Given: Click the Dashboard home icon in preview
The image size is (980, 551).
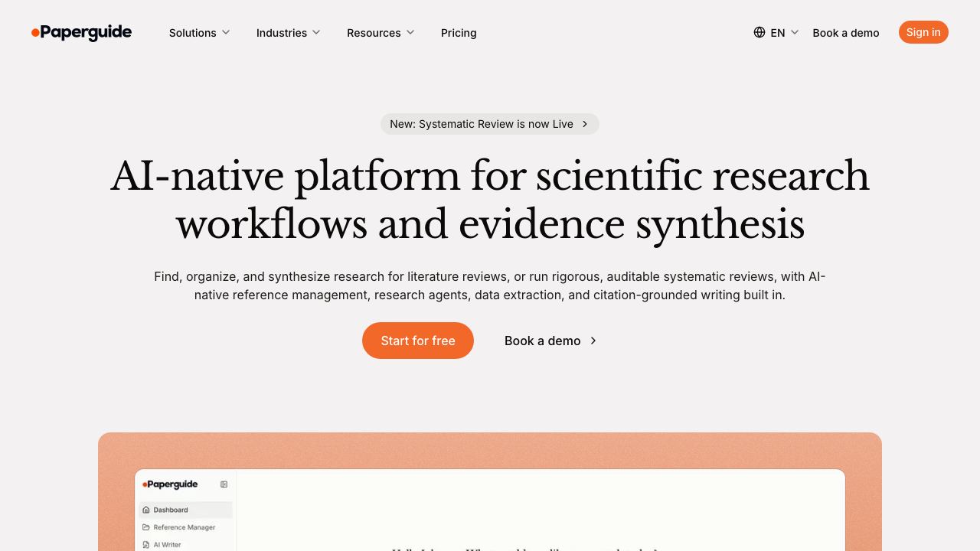Looking at the screenshot, I should [x=146, y=510].
